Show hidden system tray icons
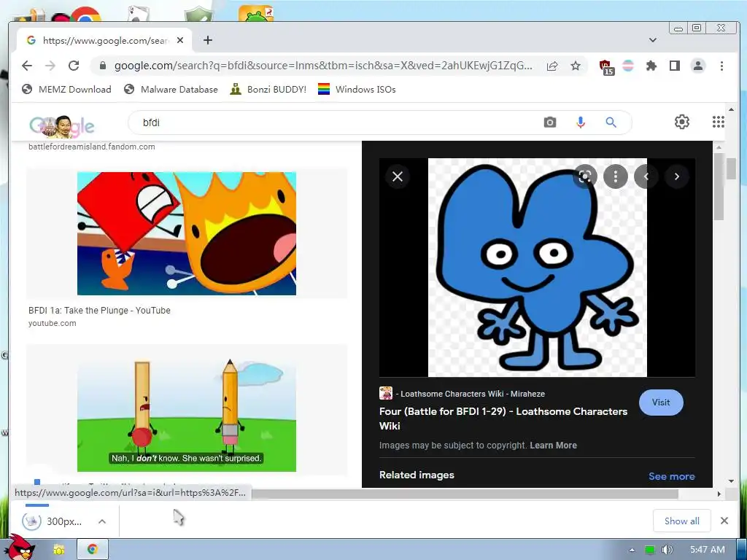 point(632,550)
